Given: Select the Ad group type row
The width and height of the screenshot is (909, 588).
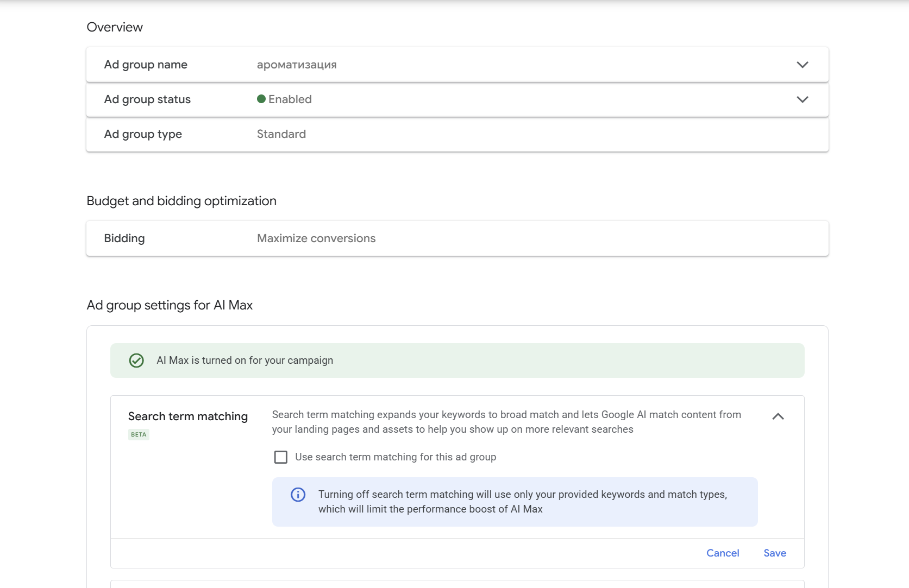Looking at the screenshot, I should [456, 134].
